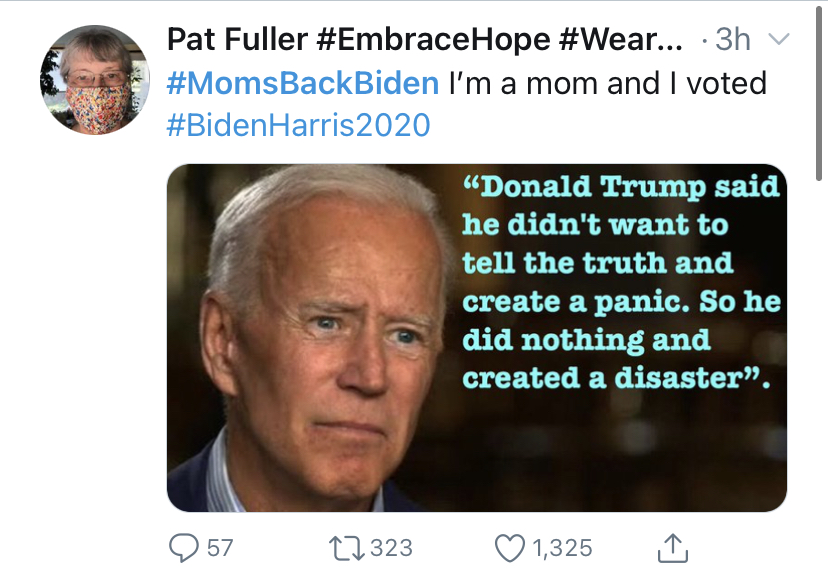Screen dimensions: 828x582
Task: Open the share icon for this tweet
Action: (x=673, y=548)
